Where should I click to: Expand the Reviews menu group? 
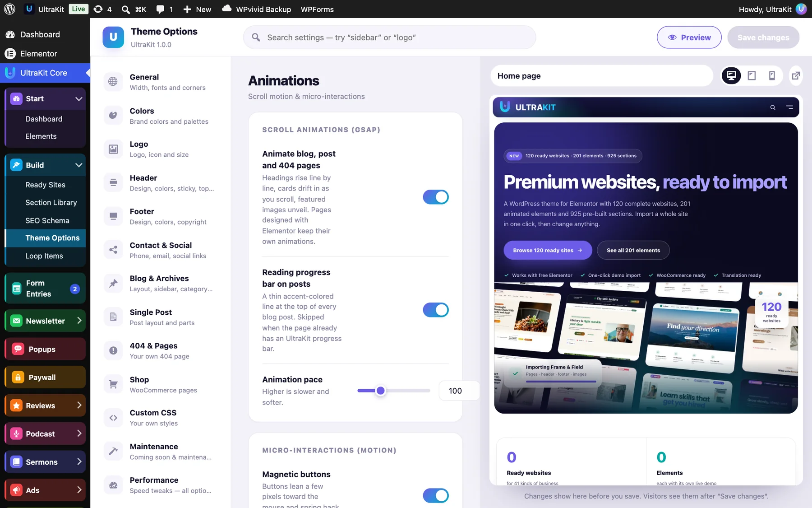[x=79, y=405]
